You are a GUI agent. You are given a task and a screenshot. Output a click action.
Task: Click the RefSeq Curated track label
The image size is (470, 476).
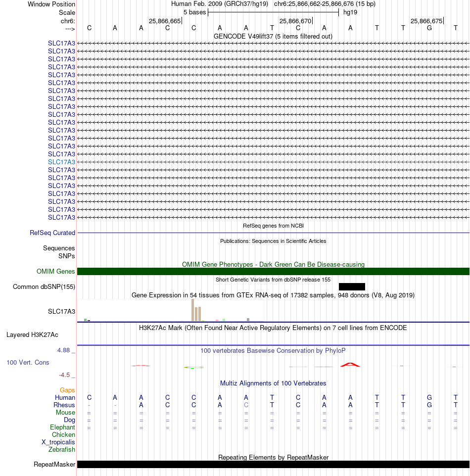[x=52, y=233]
